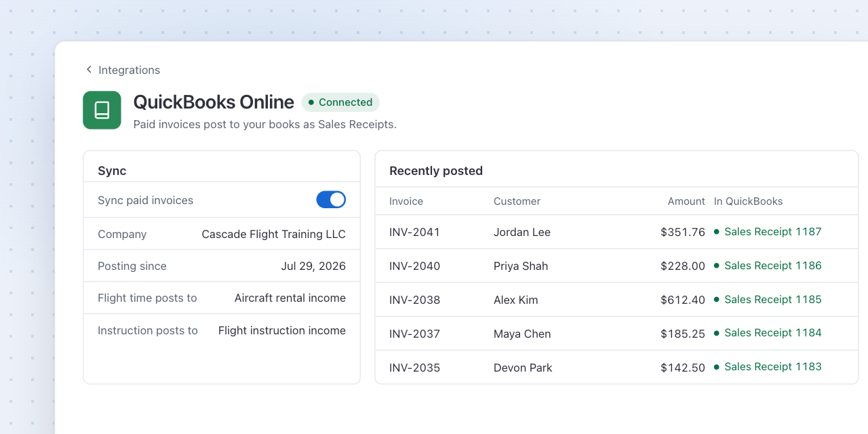Click the Instruction posts to label
Screen dimensions: 868x434
(148, 331)
